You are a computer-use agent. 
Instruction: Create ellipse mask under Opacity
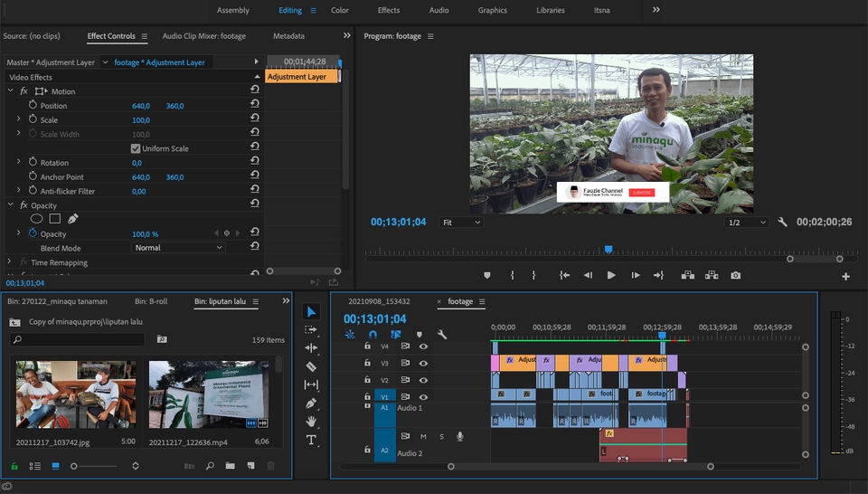[x=36, y=219]
